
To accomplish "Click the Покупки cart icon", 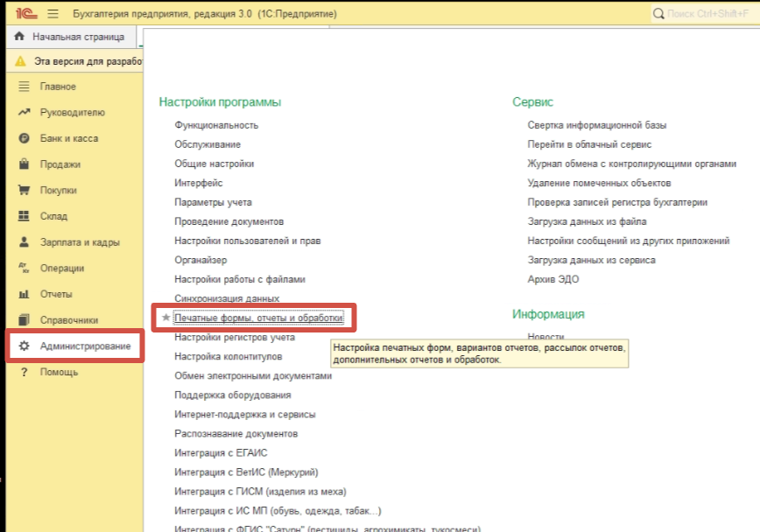I will [24, 190].
